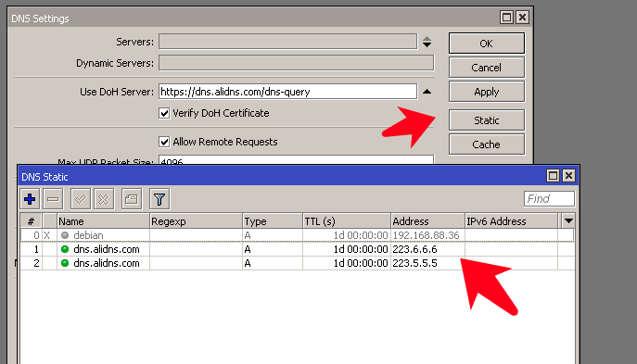Screen dimensions: 637x364
Task: Enable the entry using the checkmark icon
Action: coord(81,199)
